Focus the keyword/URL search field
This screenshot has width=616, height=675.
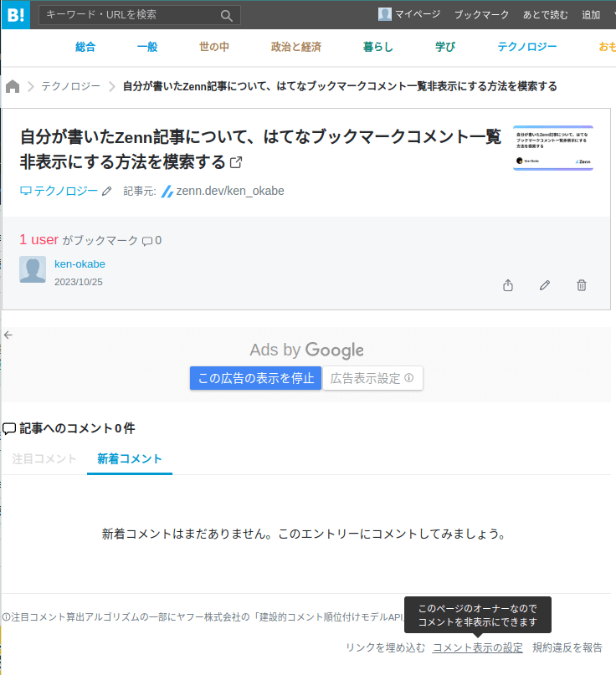(x=139, y=15)
